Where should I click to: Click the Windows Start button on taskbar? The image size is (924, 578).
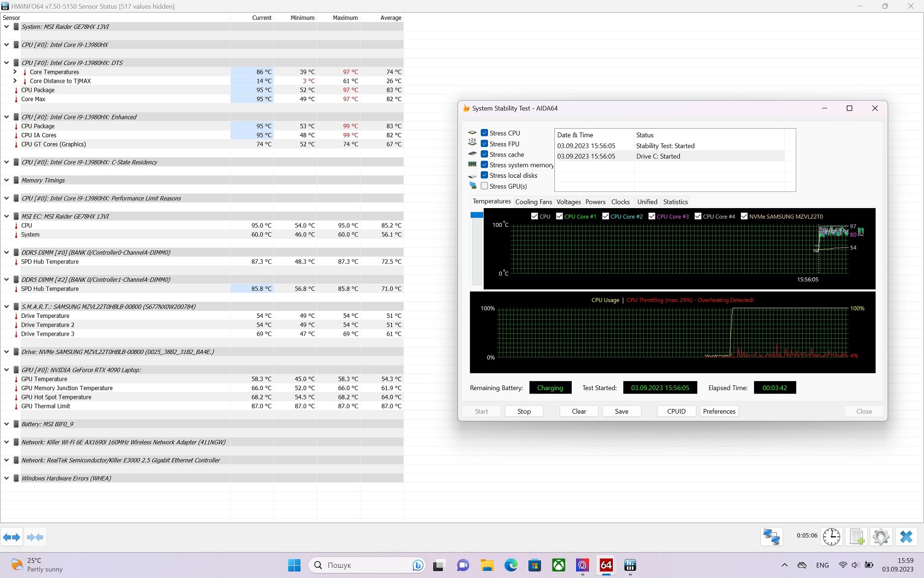pyautogui.click(x=294, y=565)
